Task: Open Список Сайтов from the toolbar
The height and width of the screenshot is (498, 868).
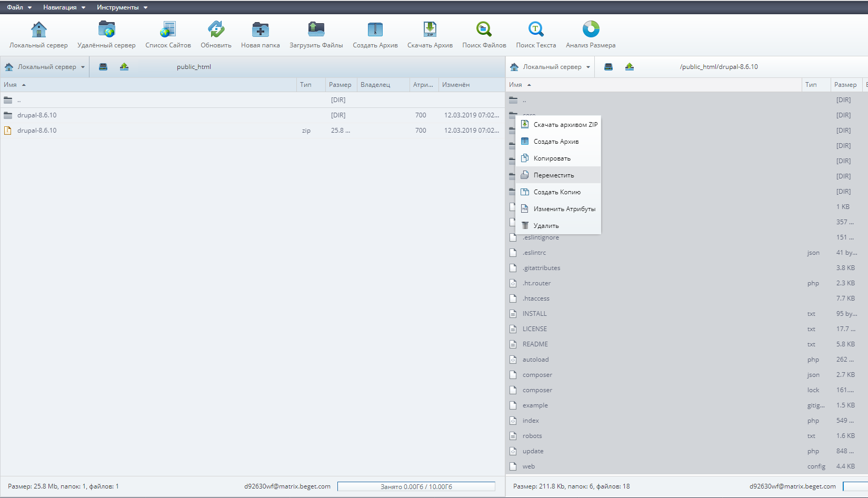Action: click(168, 29)
